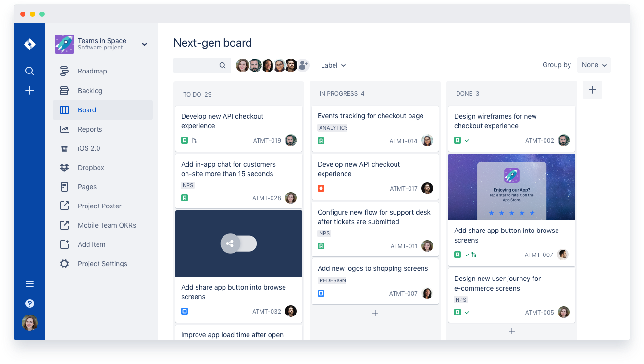
Task: Select the Pages document icon
Action: (65, 186)
